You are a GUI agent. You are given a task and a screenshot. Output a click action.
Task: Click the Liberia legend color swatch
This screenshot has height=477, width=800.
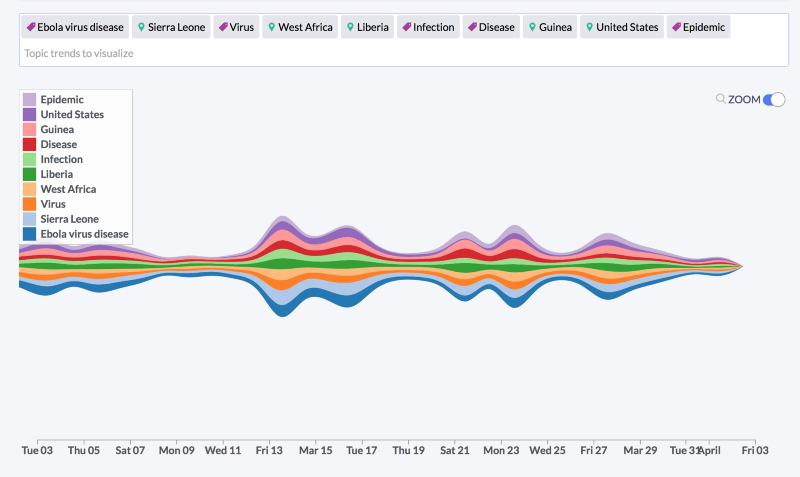point(30,174)
